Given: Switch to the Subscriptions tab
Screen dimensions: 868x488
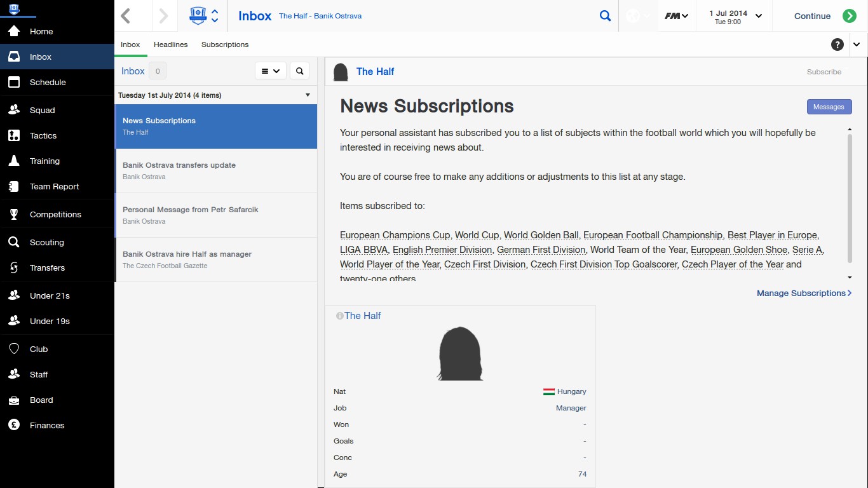Looking at the screenshot, I should pos(225,44).
